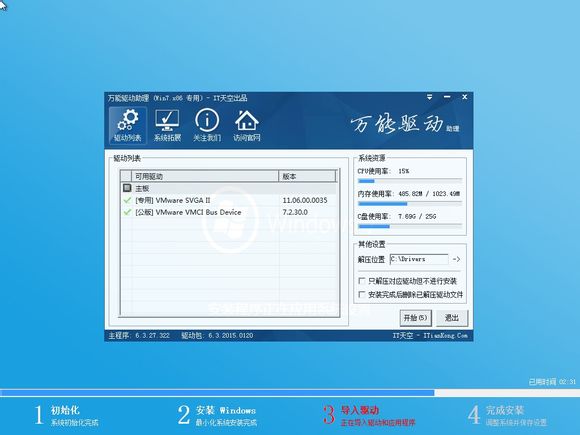Click the CPU使用率 progress bar
This screenshot has width=580, height=435.
coord(410,181)
